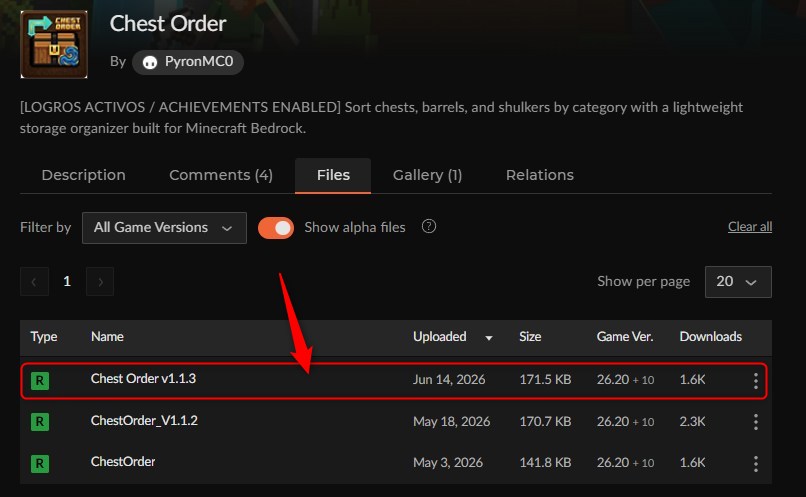
Task: Select page number 1
Action: point(67,281)
